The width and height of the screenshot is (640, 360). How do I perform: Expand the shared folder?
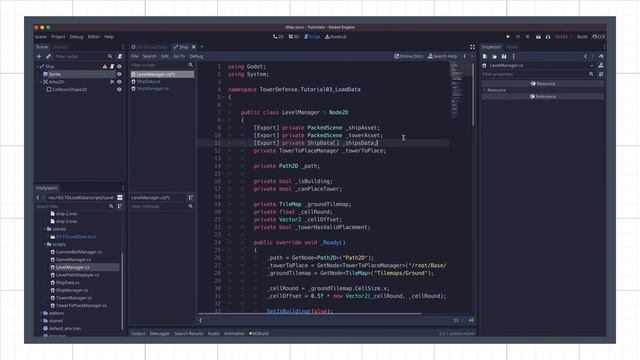point(41,321)
